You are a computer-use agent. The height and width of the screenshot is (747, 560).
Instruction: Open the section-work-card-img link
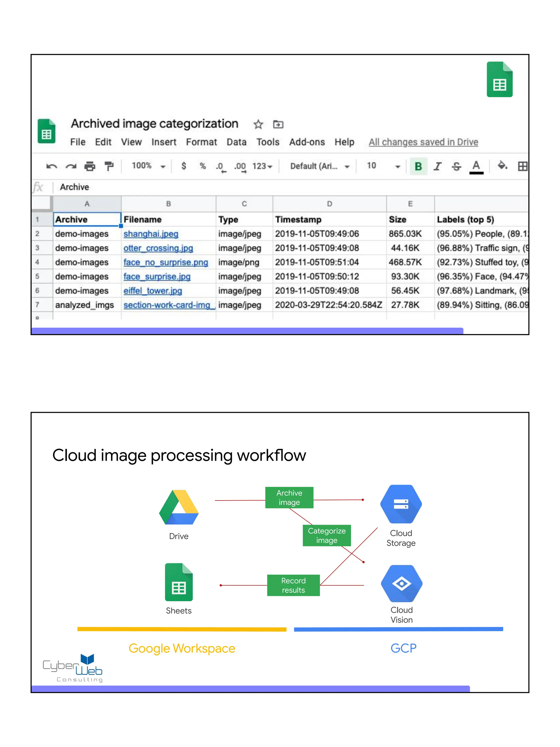(x=169, y=305)
